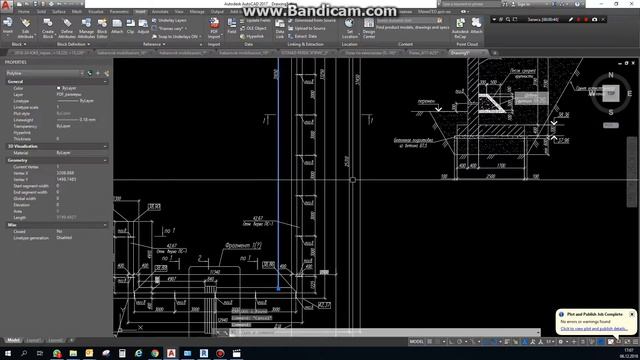Open the Home ribbon tab
The height and width of the screenshot is (360, 640).
coord(24,12)
